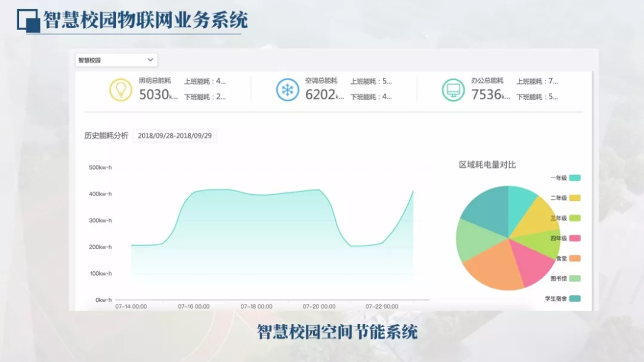Click the 07-16 00:00 x-axis label
This screenshot has height=362, width=644.
(x=194, y=307)
